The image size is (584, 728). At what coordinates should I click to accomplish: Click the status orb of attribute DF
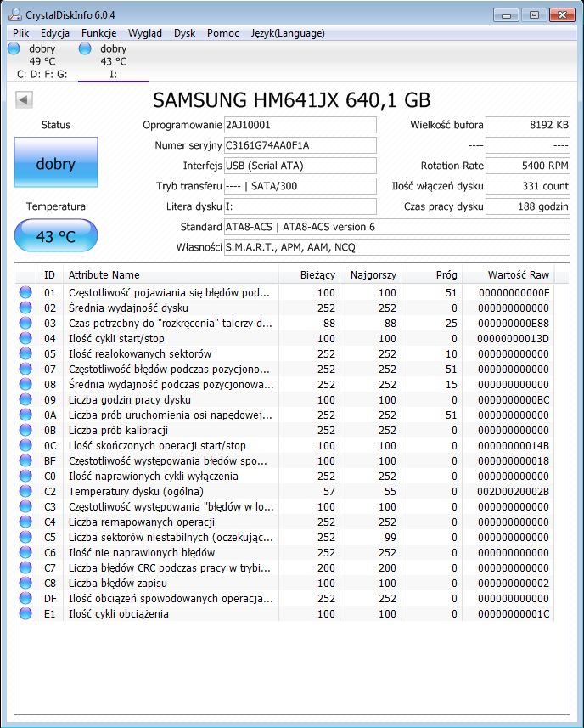click(25, 598)
